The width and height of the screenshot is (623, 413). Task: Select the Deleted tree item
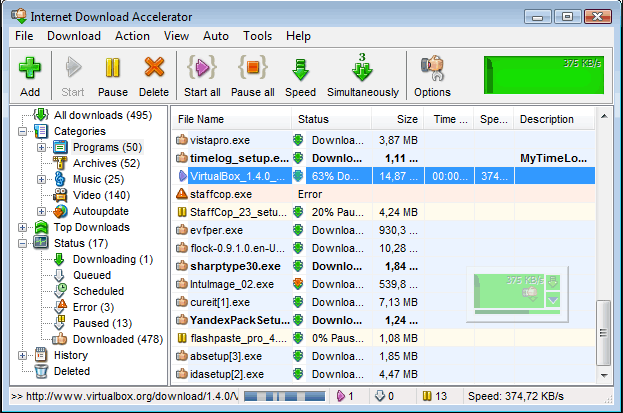72,371
